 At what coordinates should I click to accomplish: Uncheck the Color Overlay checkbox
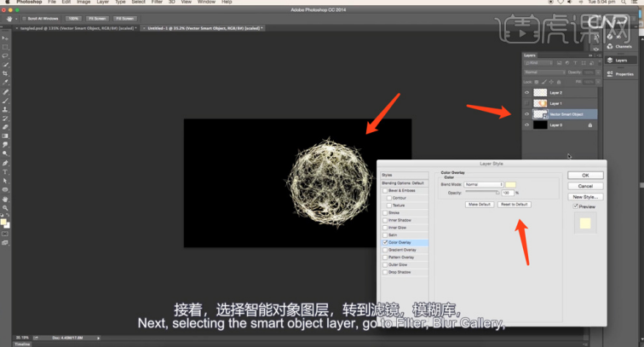(x=385, y=243)
